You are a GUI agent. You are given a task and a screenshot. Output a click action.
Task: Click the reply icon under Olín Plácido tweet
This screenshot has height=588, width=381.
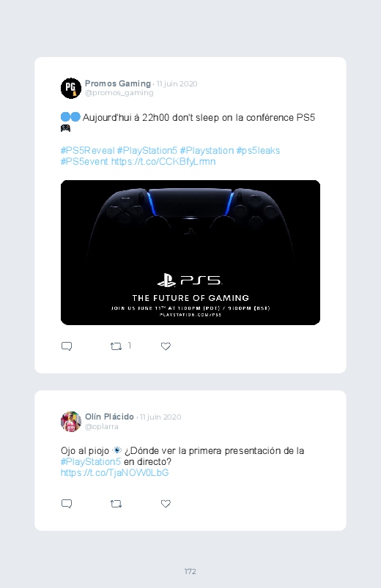(x=67, y=504)
